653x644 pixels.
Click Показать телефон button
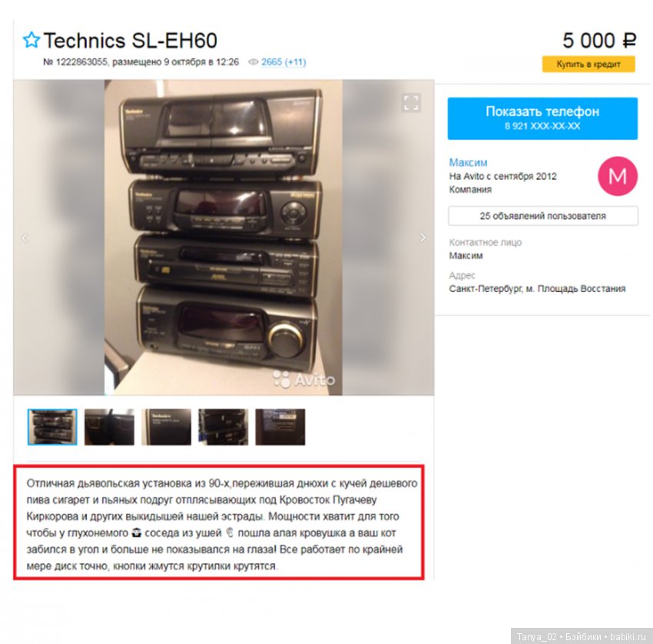point(542,118)
